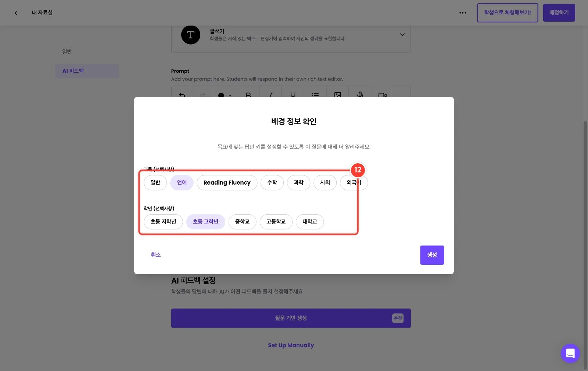This screenshot has width=588, height=371.
Task: Expand the 글쓰기 question type dropdown
Action: tap(402, 35)
